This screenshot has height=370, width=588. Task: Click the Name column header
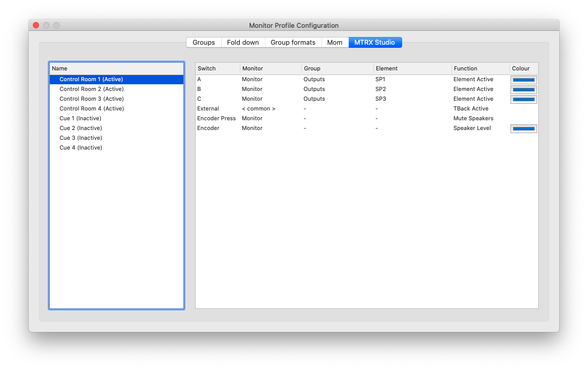[x=116, y=68]
